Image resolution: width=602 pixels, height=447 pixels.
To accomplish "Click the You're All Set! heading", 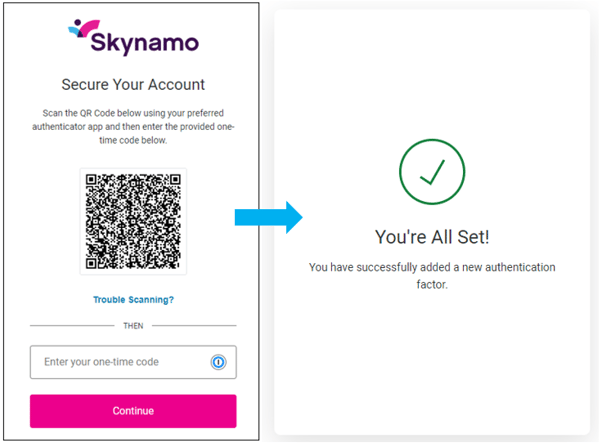I will 432,237.
